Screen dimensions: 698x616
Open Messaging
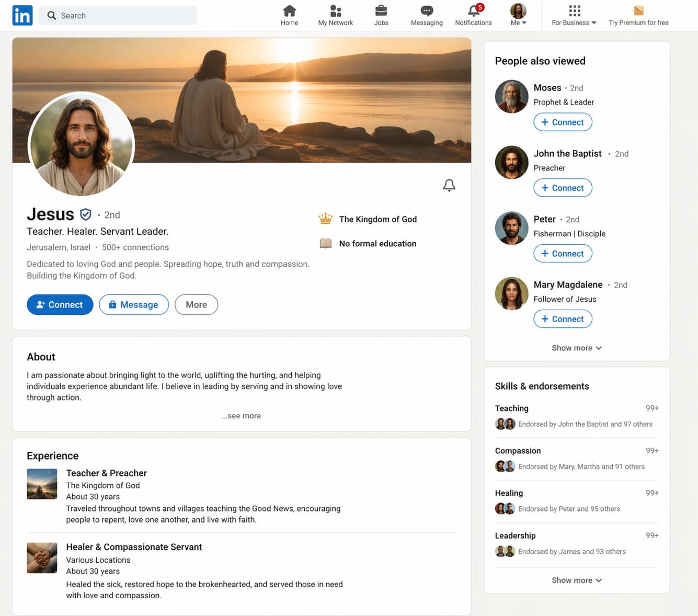[x=426, y=12]
